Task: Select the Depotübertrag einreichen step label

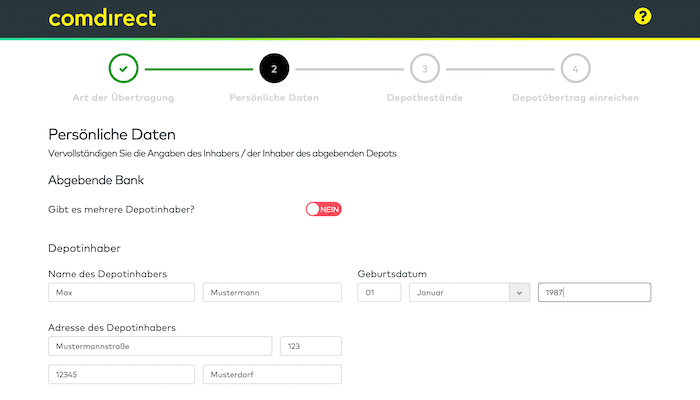Action: tap(575, 98)
